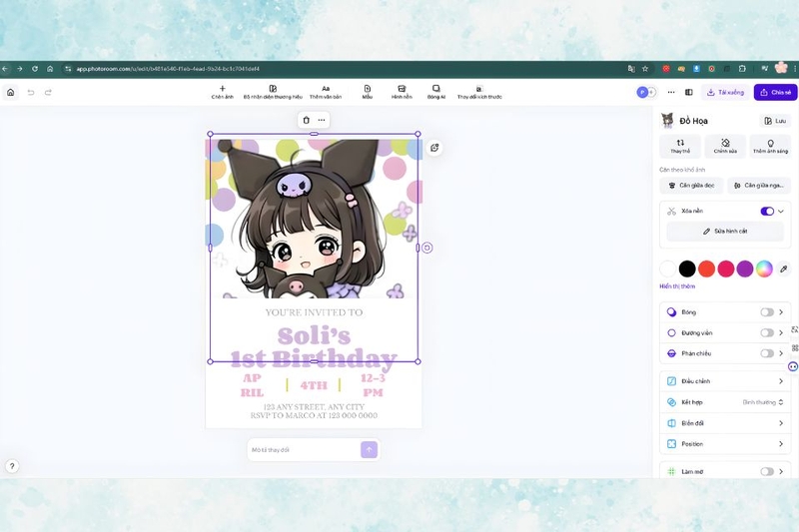Go to Photoroom home screen
This screenshot has height=532, width=799.
11,92
